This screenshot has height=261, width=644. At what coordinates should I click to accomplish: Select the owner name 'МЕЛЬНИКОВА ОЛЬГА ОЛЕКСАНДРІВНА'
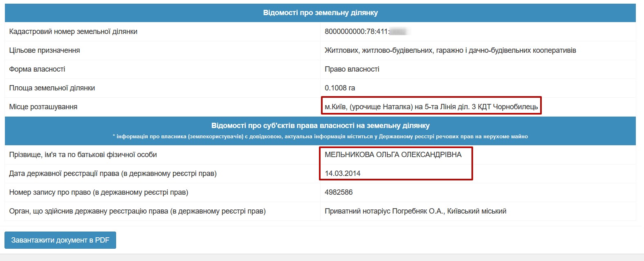393,155
